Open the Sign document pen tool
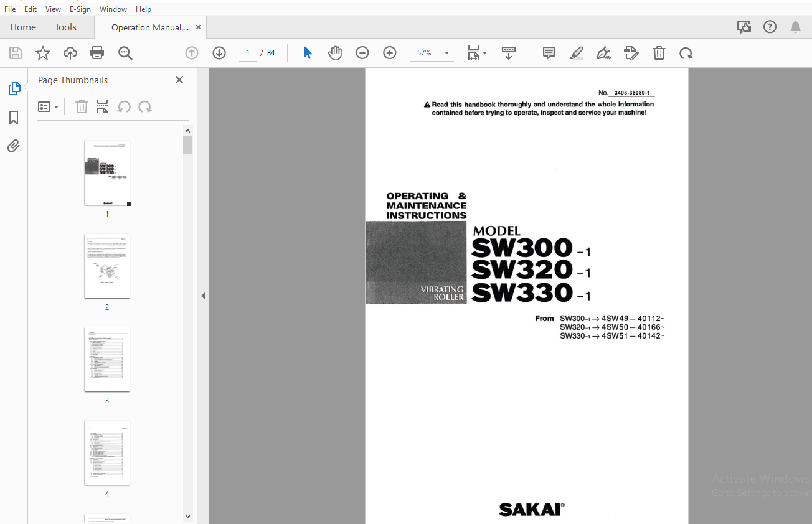The width and height of the screenshot is (812, 524). [603, 53]
